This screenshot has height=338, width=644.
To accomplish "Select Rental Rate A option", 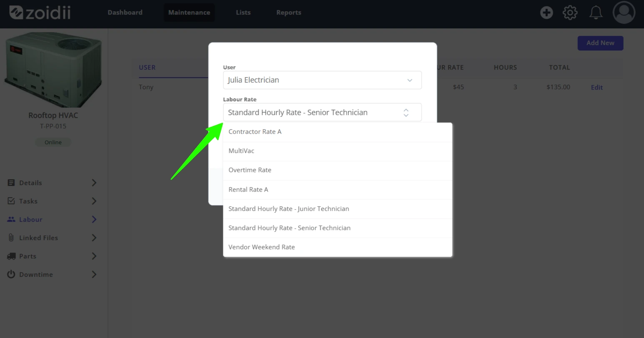I will tap(338, 190).
